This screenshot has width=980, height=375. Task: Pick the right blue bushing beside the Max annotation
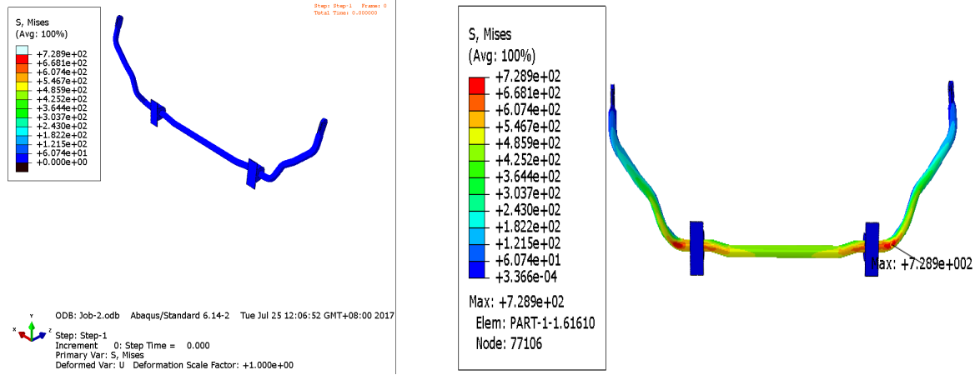(872, 248)
